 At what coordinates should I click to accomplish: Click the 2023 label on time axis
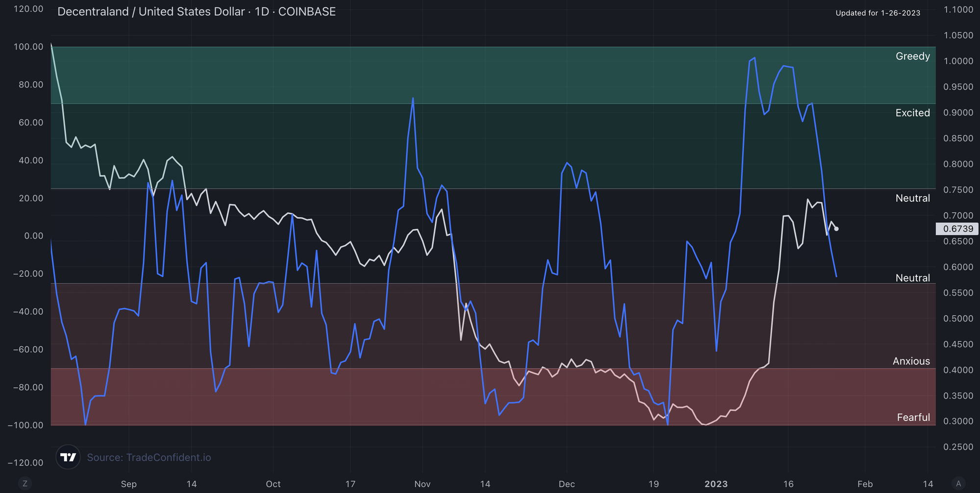(716, 484)
